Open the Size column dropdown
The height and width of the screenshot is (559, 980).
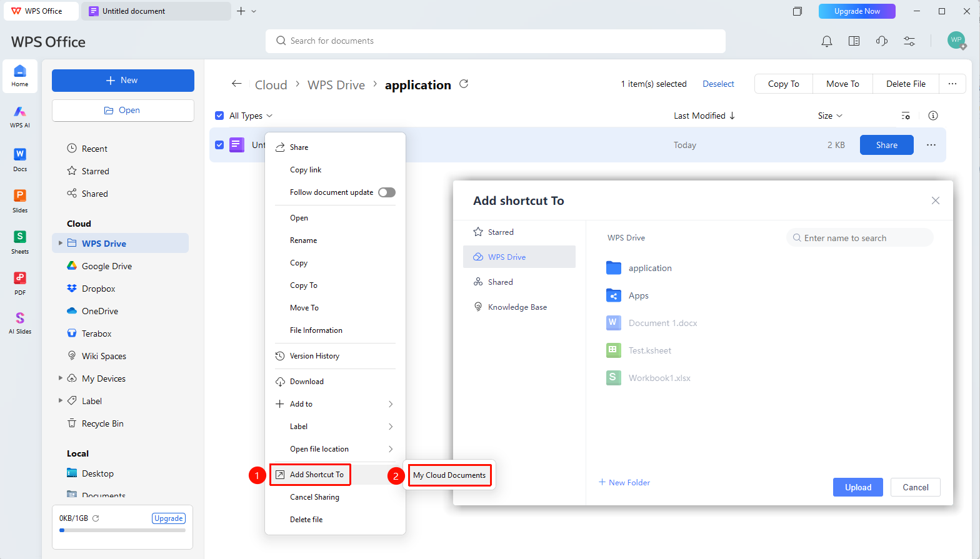click(x=830, y=116)
